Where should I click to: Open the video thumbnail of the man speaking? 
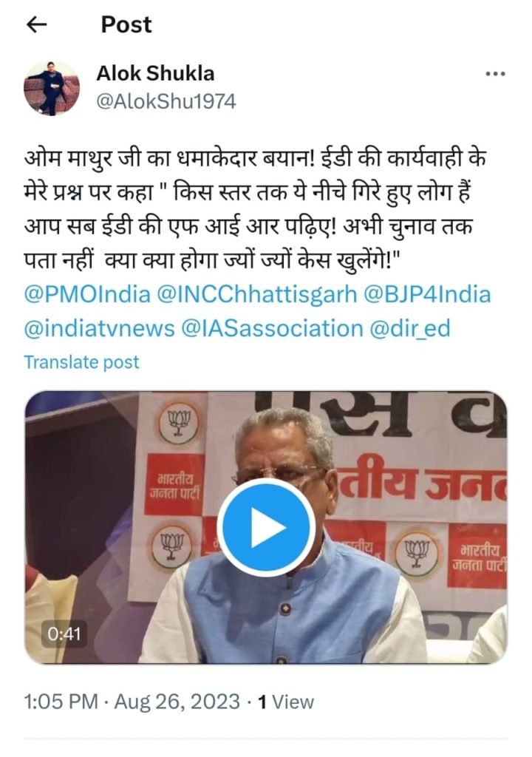265,526
